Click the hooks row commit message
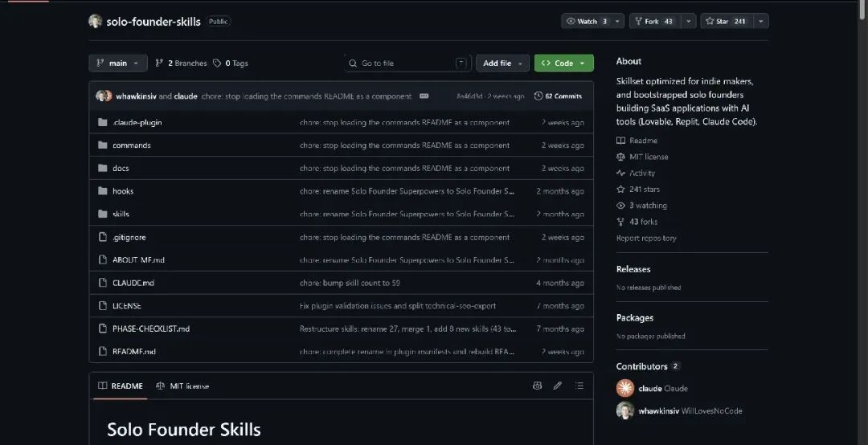 pyautogui.click(x=407, y=191)
